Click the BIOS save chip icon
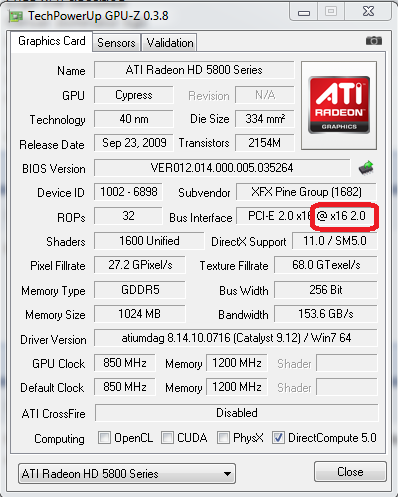Image resolution: width=416 pixels, height=503 pixels. pos(366,167)
